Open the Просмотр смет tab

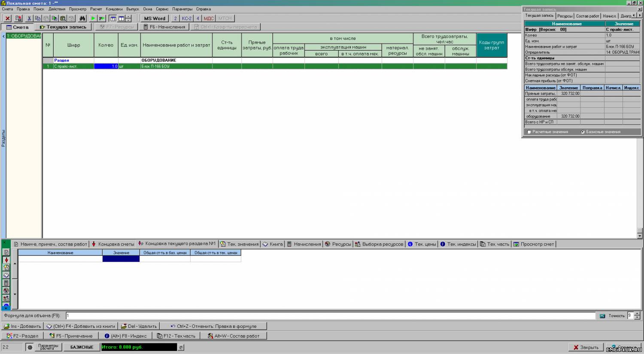pos(534,244)
